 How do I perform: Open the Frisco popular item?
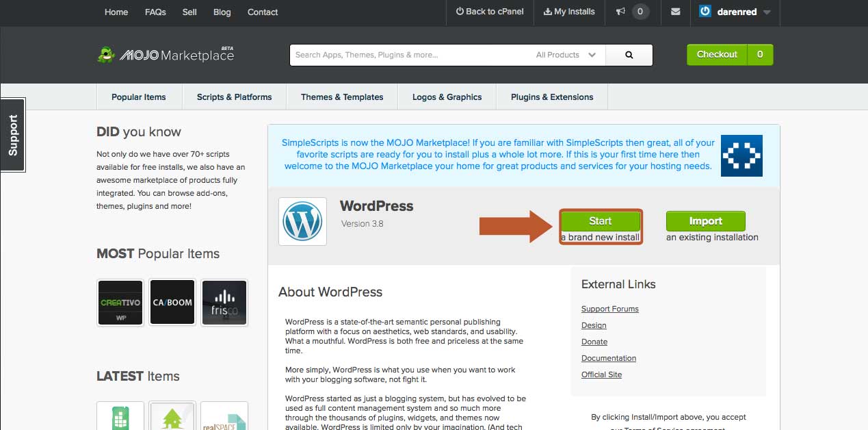point(224,302)
